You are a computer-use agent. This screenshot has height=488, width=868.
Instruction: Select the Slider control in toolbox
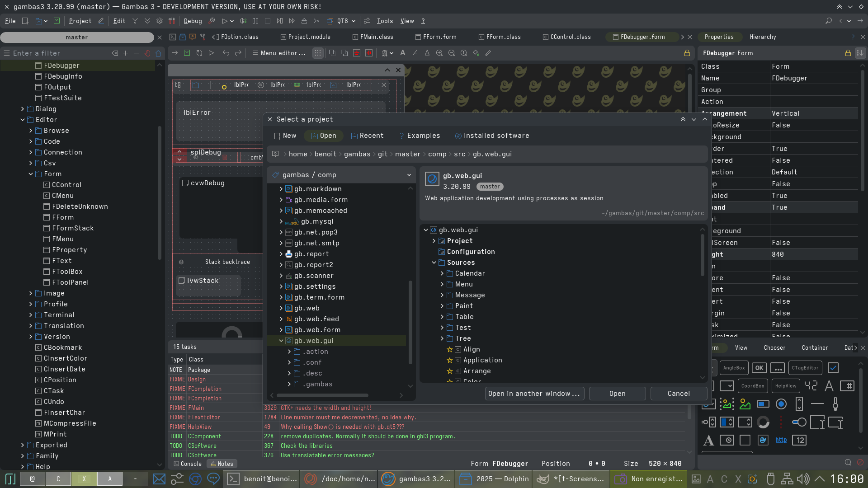(x=835, y=404)
